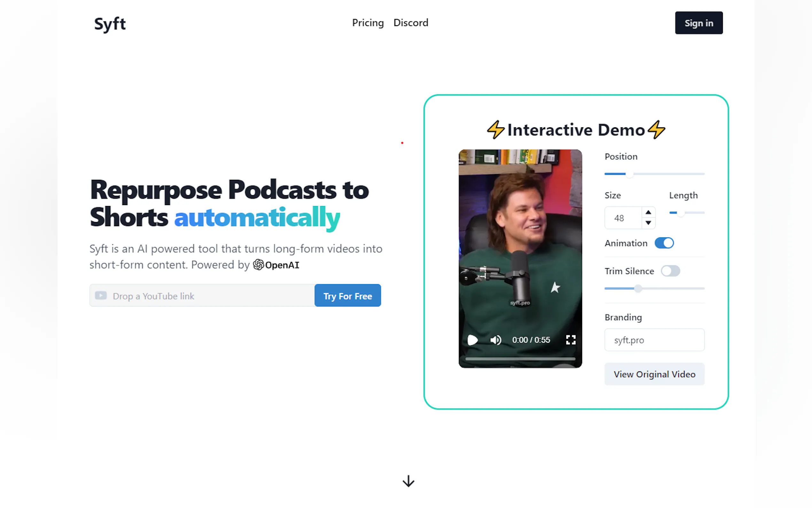Click the Sign in button

click(x=699, y=23)
